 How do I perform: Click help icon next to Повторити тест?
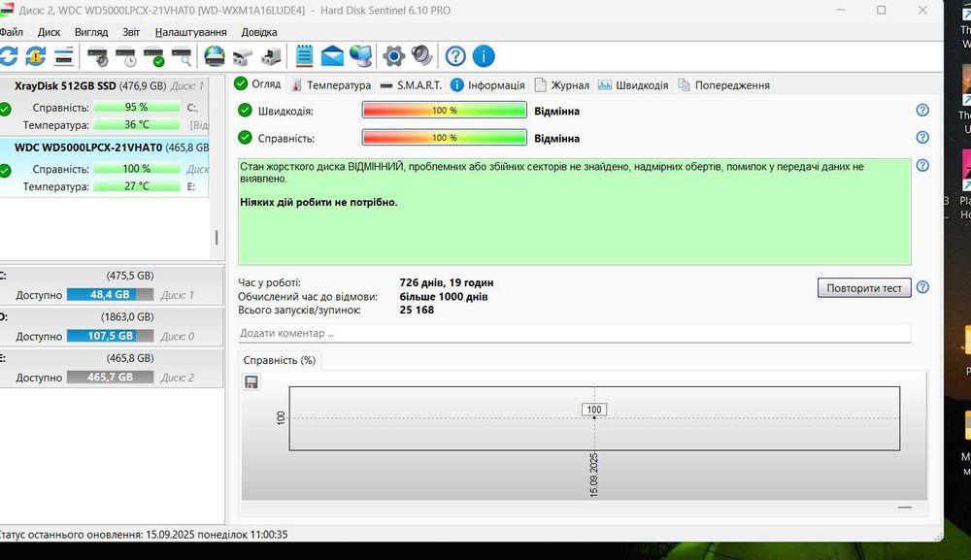922,287
